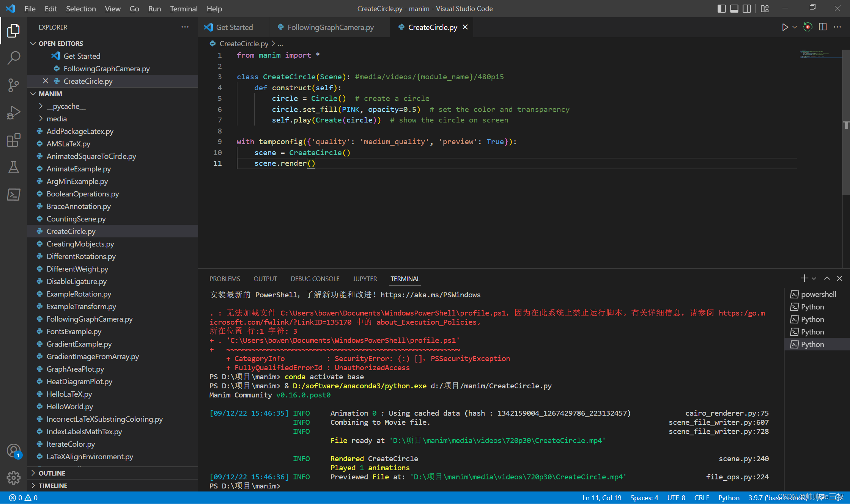Open the File menu

(x=30, y=9)
